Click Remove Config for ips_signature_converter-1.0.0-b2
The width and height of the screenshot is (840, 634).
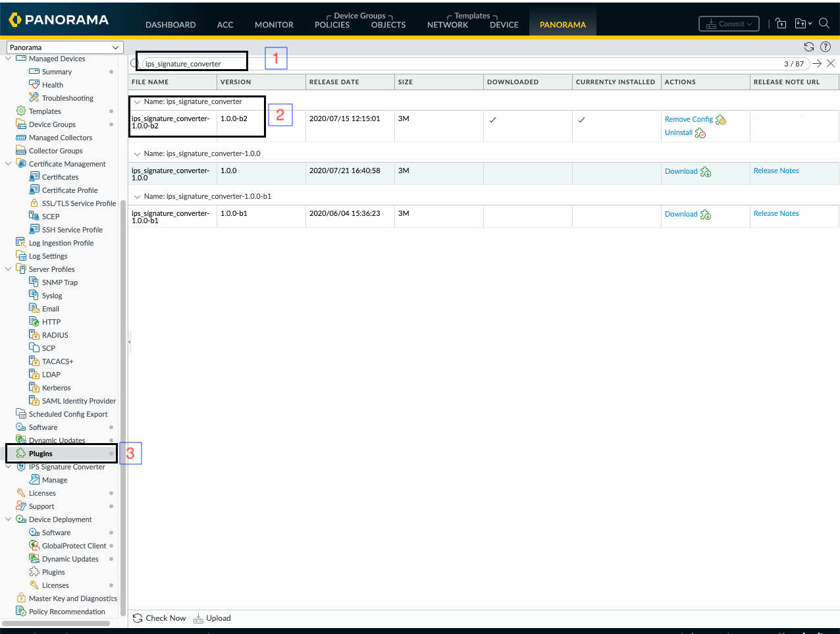(x=689, y=120)
